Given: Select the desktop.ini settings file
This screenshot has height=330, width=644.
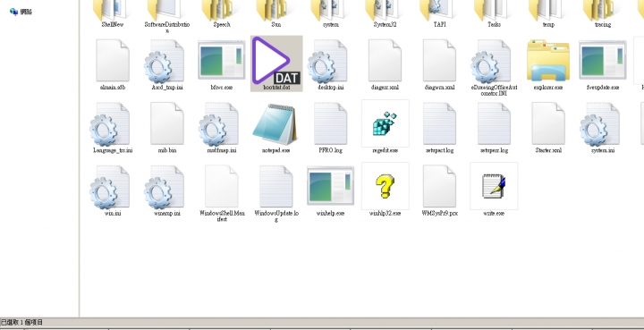Looking at the screenshot, I should 327,62.
